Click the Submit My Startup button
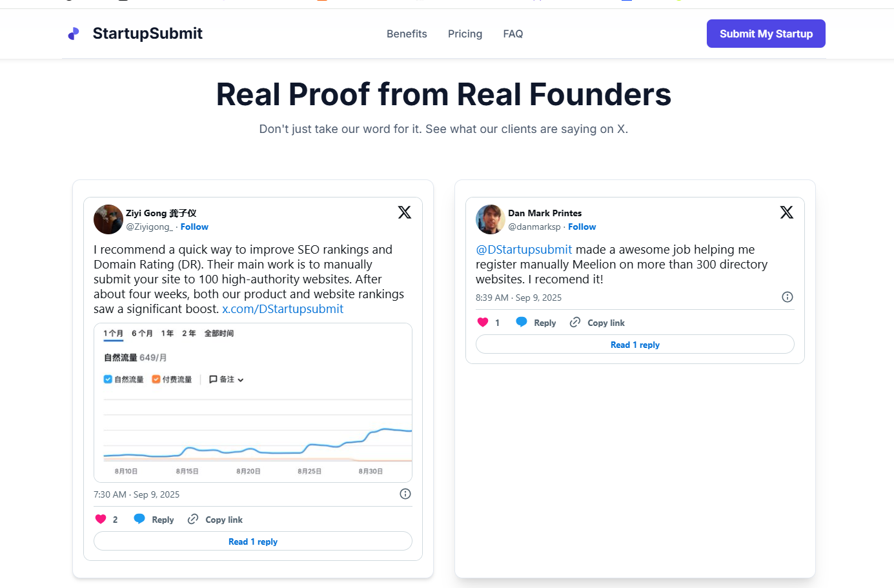The image size is (894, 588). coord(766,34)
